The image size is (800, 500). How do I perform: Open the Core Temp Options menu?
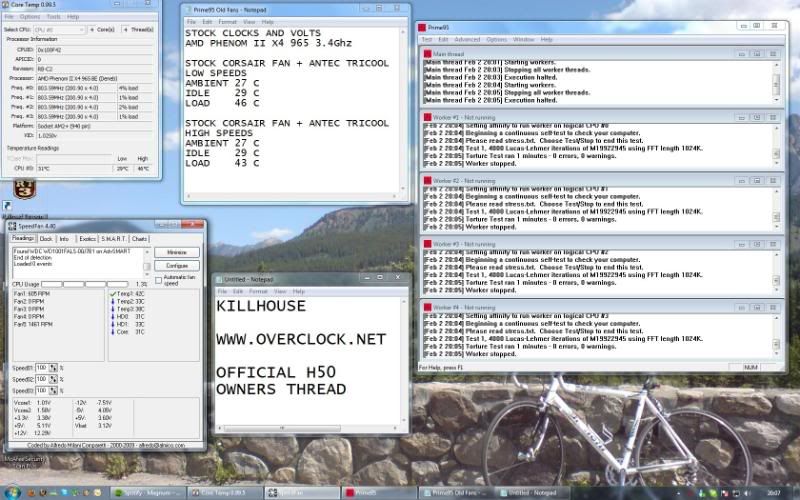[x=30, y=17]
